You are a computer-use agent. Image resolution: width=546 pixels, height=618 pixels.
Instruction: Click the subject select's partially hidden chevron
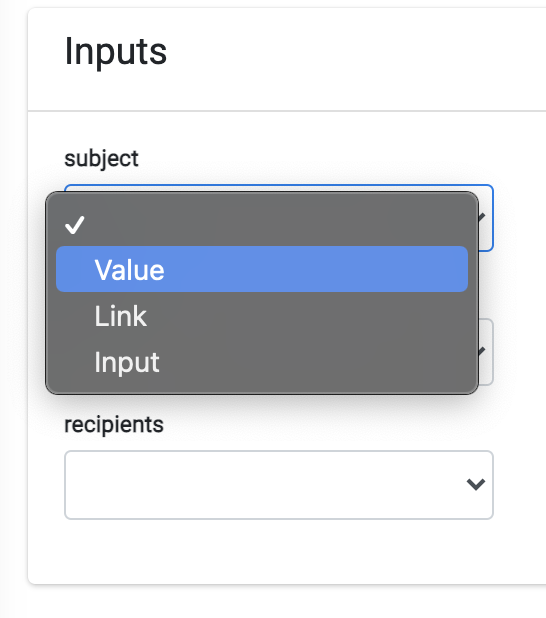click(x=483, y=217)
